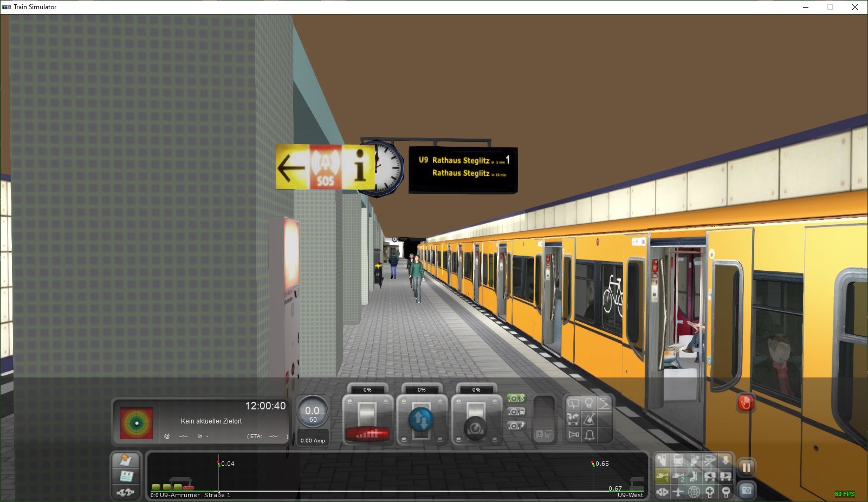The height and width of the screenshot is (502, 868).
Task: Move the blue reverser lever
Action: pyautogui.click(x=422, y=420)
